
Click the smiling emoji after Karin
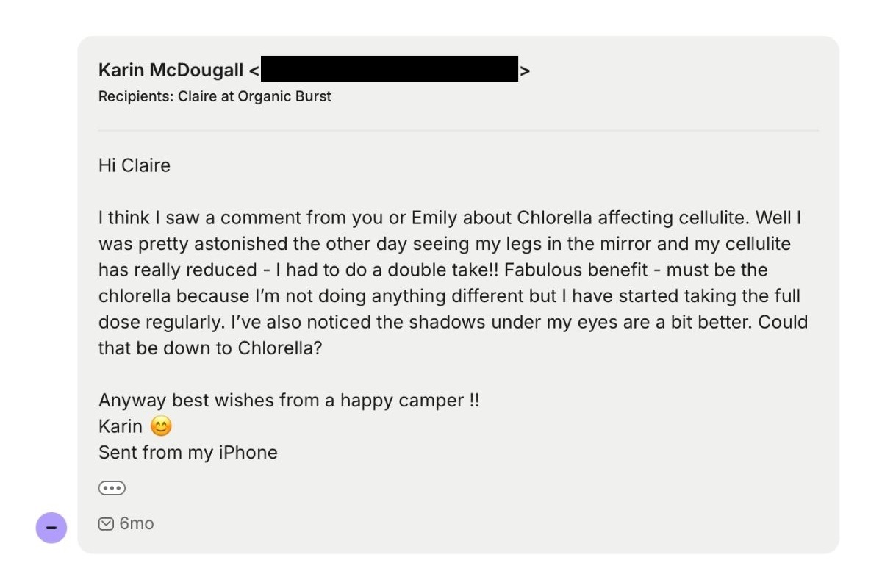pyautogui.click(x=161, y=426)
